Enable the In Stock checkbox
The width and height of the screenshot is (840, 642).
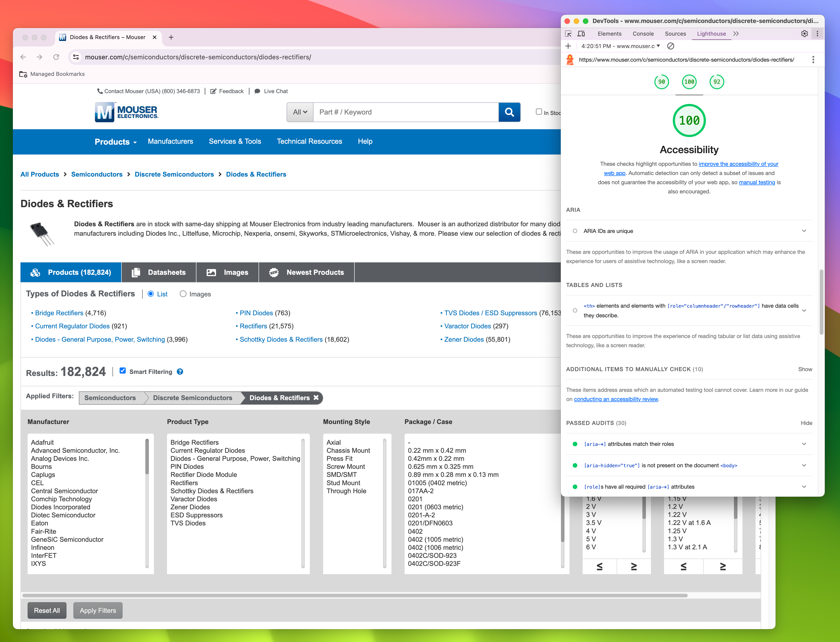tap(539, 112)
